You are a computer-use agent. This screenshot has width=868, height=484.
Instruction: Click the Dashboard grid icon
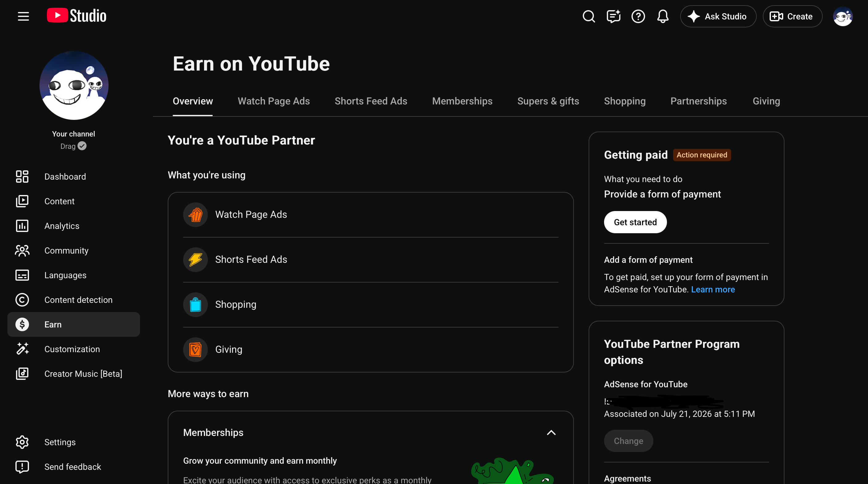tap(22, 176)
